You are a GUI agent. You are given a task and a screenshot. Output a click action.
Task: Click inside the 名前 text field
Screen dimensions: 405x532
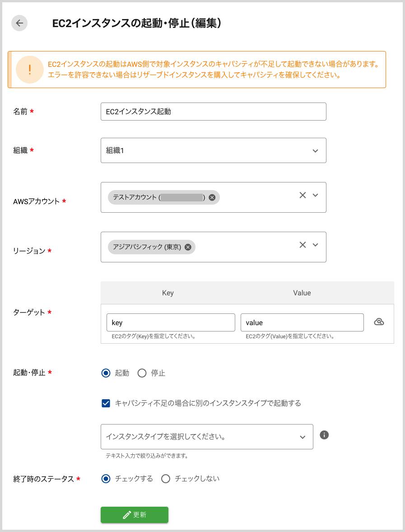pyautogui.click(x=213, y=111)
